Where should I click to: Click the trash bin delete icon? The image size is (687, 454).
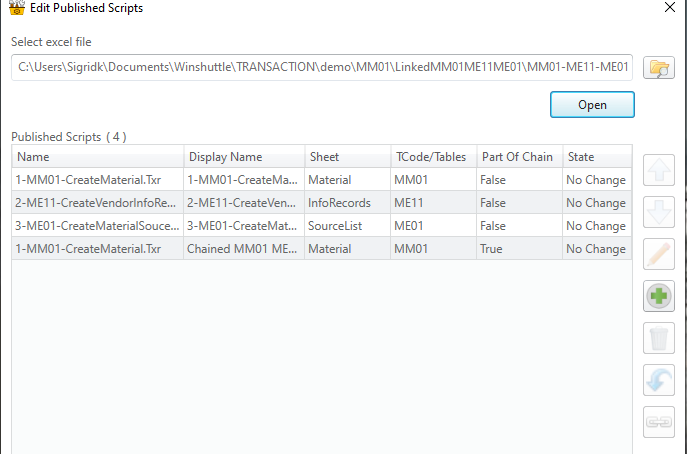(658, 338)
